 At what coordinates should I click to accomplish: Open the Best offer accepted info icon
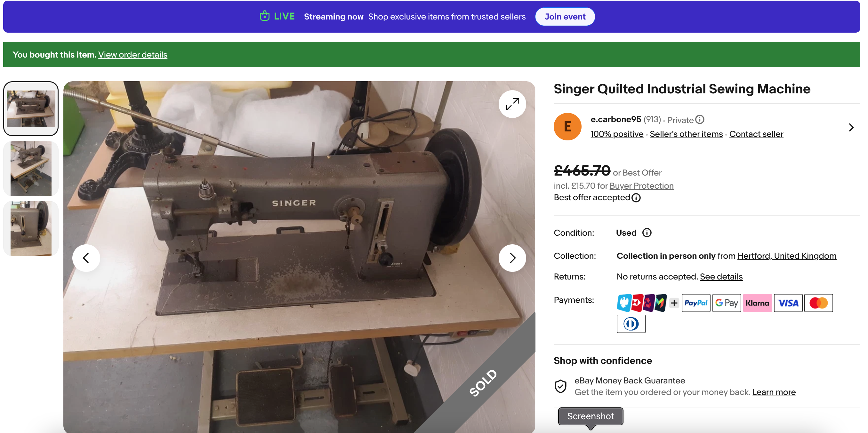(636, 198)
